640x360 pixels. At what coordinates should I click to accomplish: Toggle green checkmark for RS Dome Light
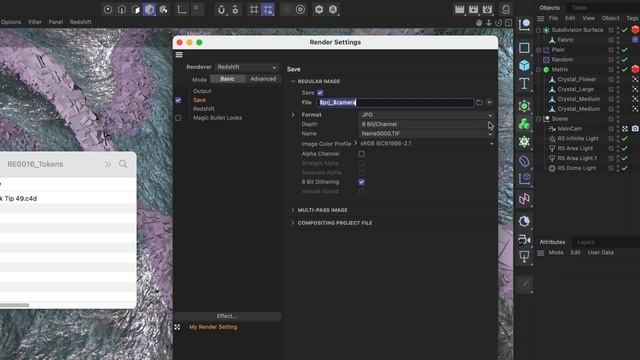pyautogui.click(x=624, y=168)
